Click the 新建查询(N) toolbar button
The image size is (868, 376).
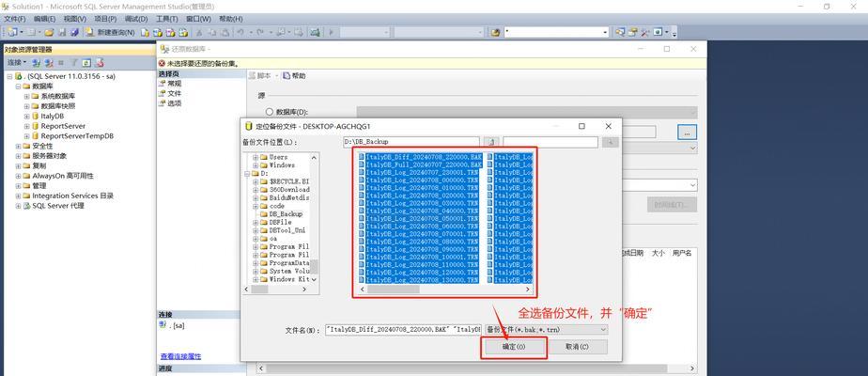point(110,32)
